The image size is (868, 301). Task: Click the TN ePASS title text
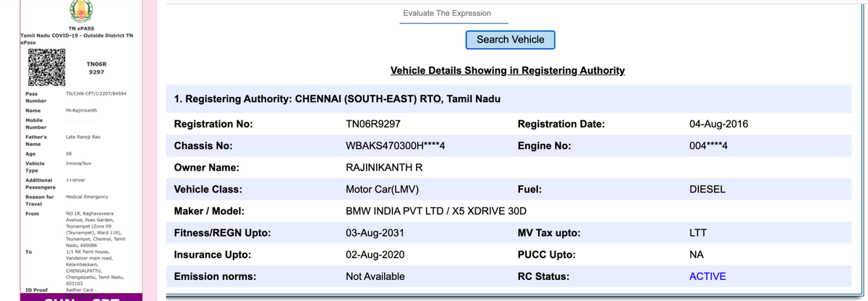(x=80, y=28)
